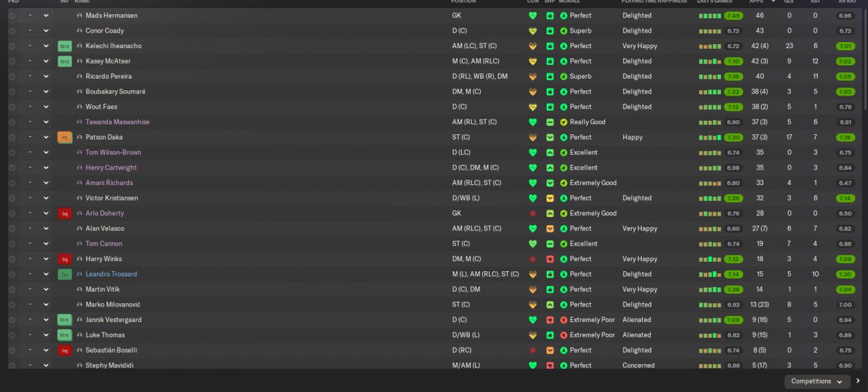Open Amani Richards' player profile

(x=109, y=183)
